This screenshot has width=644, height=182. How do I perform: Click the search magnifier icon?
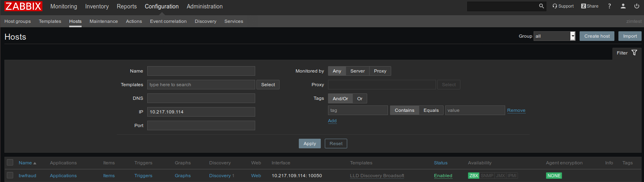tap(541, 6)
